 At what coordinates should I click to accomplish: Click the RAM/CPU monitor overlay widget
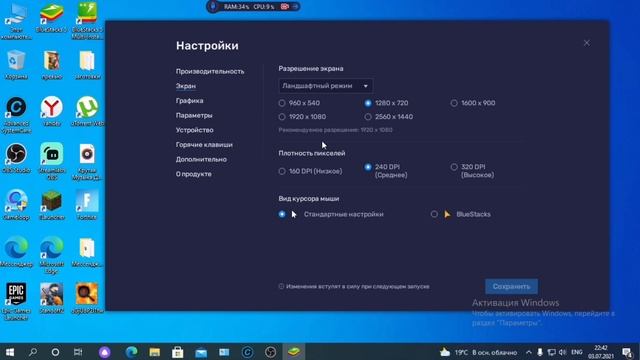(253, 7)
